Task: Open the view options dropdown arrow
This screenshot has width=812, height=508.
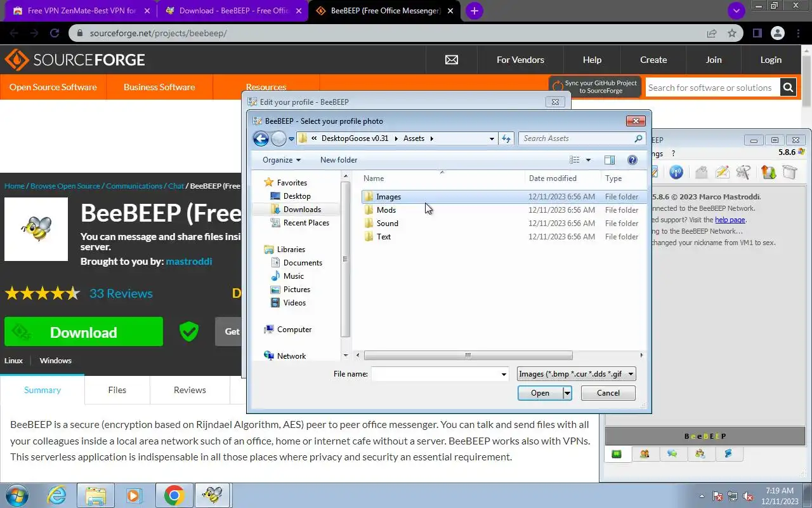Action: pyautogui.click(x=588, y=160)
